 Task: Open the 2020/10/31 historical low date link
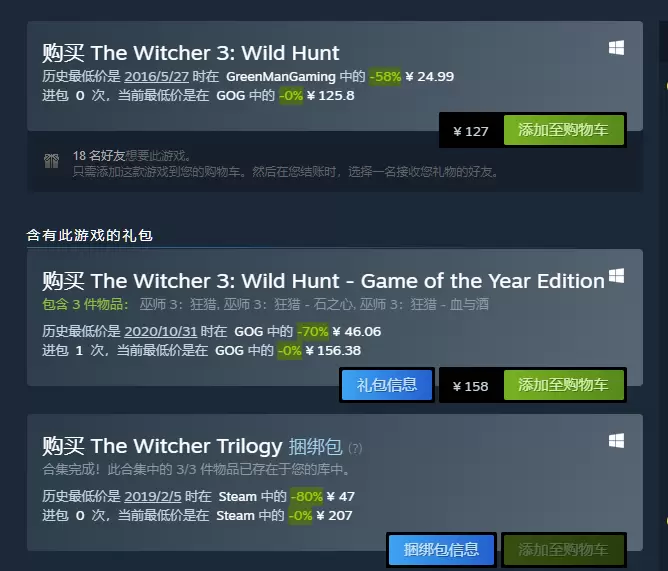point(161,332)
